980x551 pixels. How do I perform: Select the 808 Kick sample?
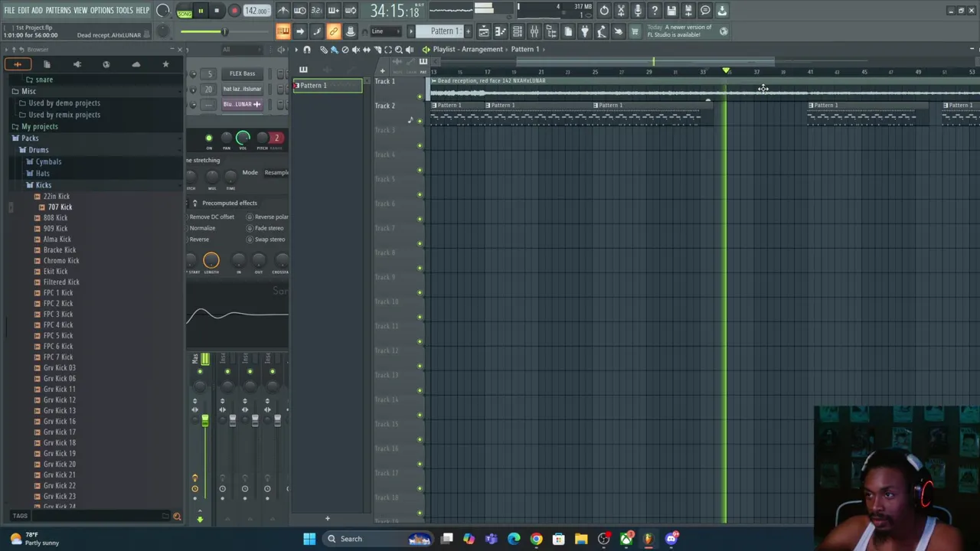(55, 218)
